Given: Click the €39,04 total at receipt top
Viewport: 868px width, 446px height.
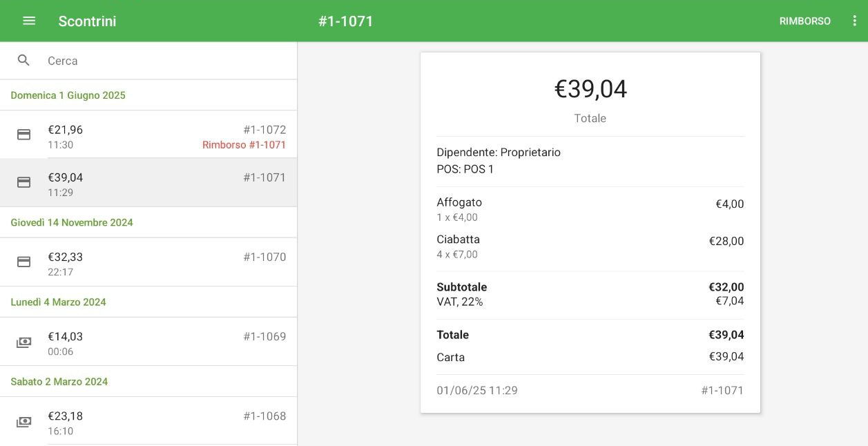Looking at the screenshot, I should [590, 90].
